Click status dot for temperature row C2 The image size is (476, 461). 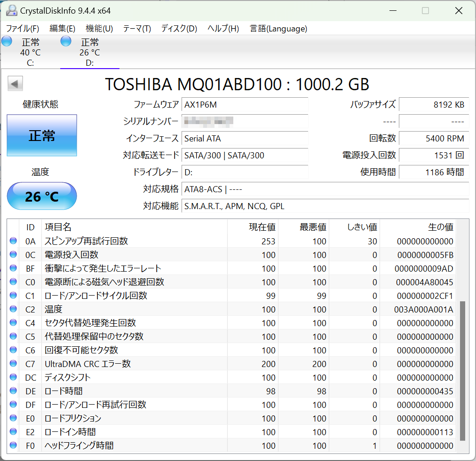(13, 309)
